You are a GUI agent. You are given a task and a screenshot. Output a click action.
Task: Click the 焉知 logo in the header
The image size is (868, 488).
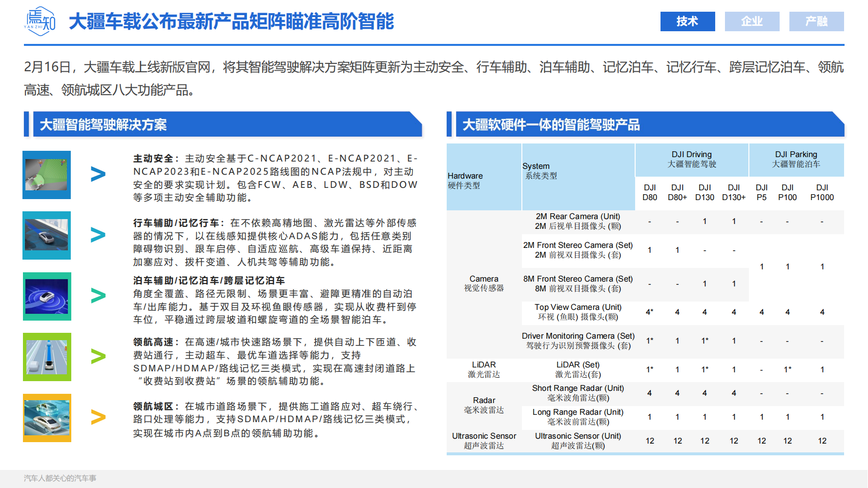(x=40, y=21)
